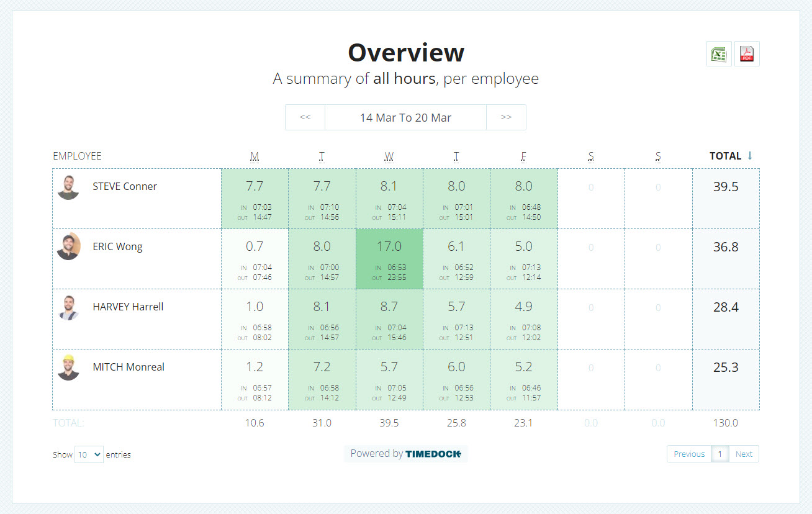This screenshot has width=812, height=514.
Task: Go to the next week
Action: click(506, 117)
